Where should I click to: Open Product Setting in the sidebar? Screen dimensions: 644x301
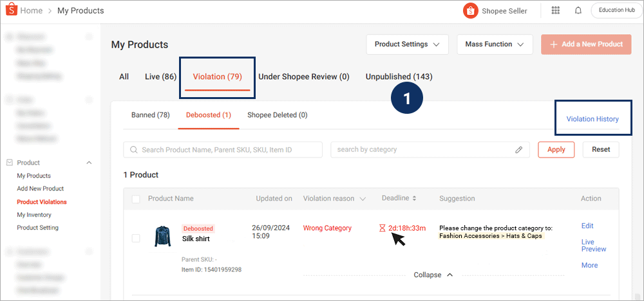[x=37, y=228]
